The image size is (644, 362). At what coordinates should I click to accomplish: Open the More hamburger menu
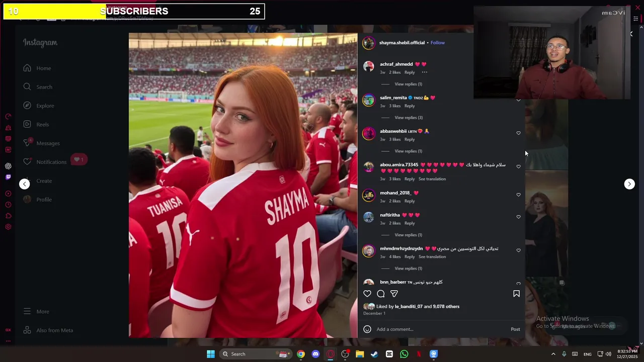click(x=27, y=312)
